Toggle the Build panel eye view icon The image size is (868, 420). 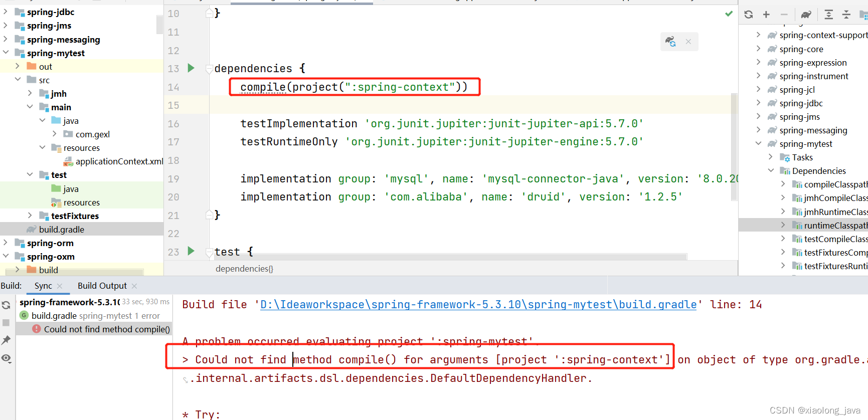[x=6, y=358]
